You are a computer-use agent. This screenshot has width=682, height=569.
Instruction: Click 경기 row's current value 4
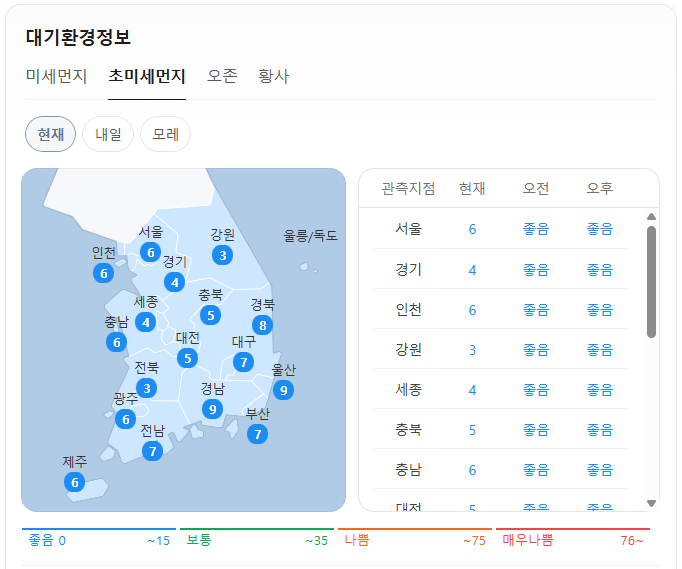[472, 270]
